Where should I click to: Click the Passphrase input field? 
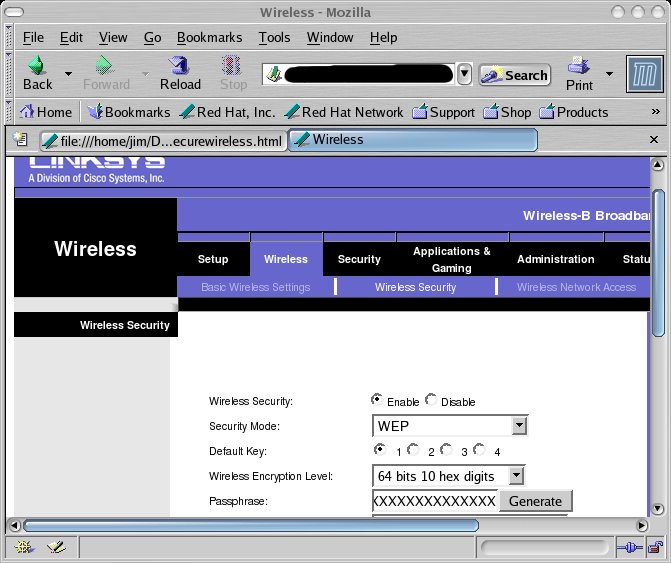coord(435,500)
